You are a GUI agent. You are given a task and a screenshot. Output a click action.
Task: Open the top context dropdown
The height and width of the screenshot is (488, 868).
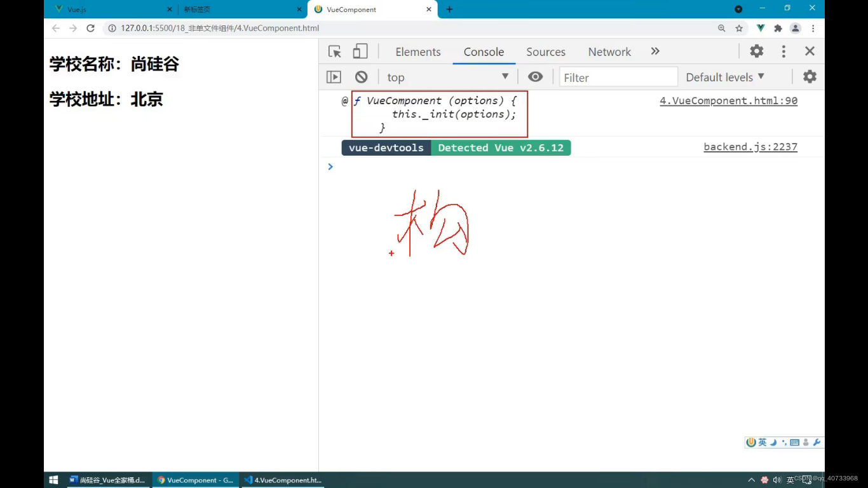pyautogui.click(x=448, y=77)
